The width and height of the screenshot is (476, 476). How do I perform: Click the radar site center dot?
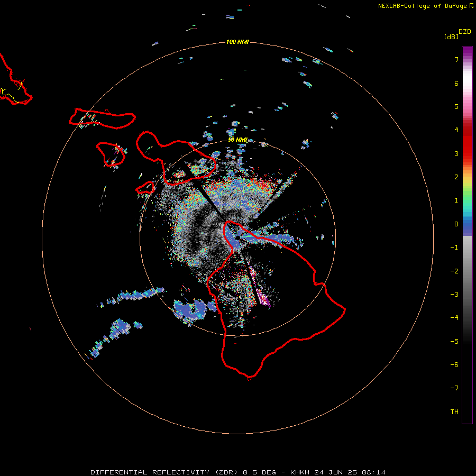[x=237, y=237]
